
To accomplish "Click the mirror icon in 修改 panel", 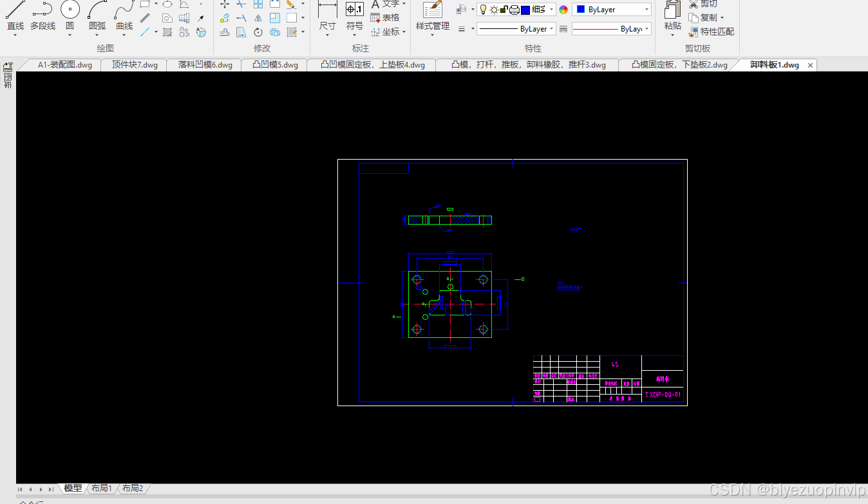I will point(258,18).
